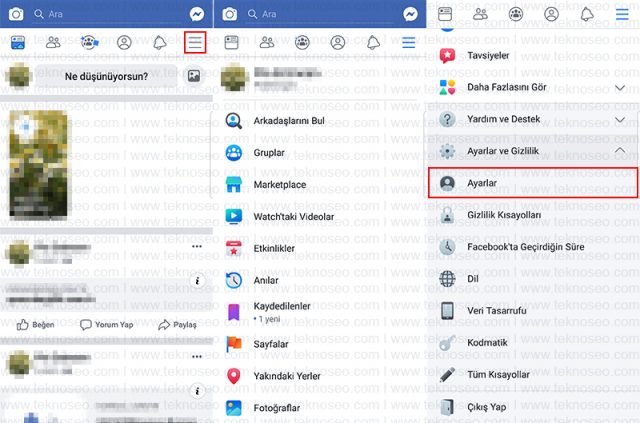This screenshot has height=423, width=640.
Task: Open Fotoğraflar
Action: pos(319,407)
